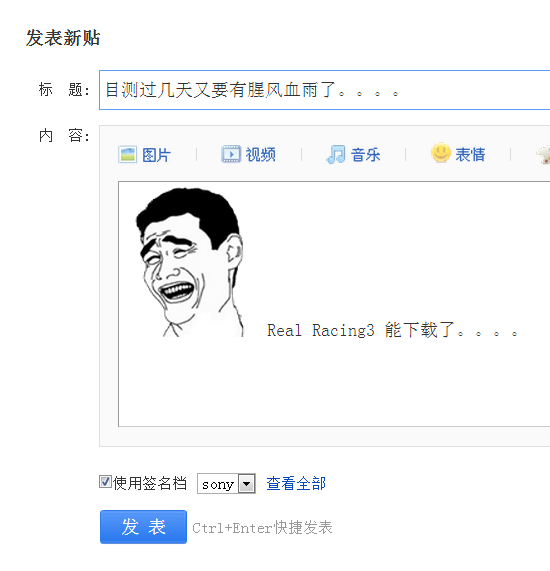Open the 查看全部 link
Screen dimensions: 550x571
click(296, 484)
